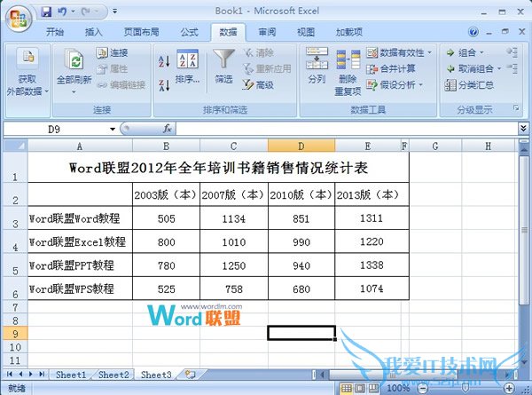Redo the action in quick access toolbar
This screenshot has height=395, width=532.
coord(85,12)
